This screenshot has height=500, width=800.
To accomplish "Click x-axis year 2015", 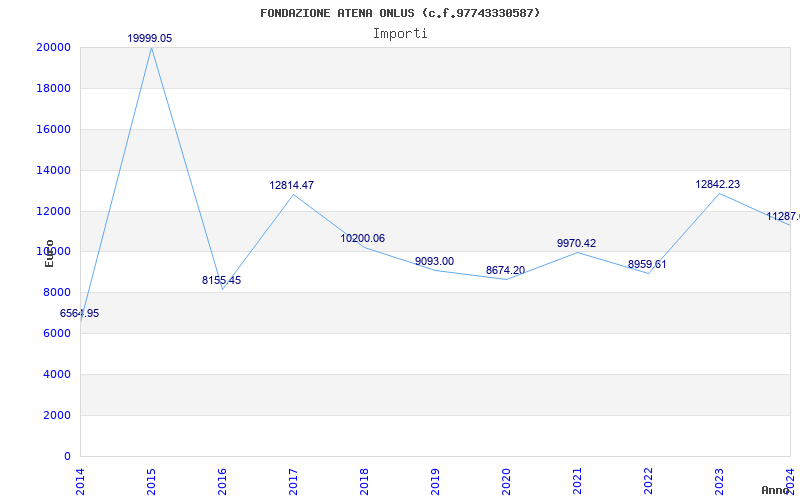I will click(x=152, y=481).
